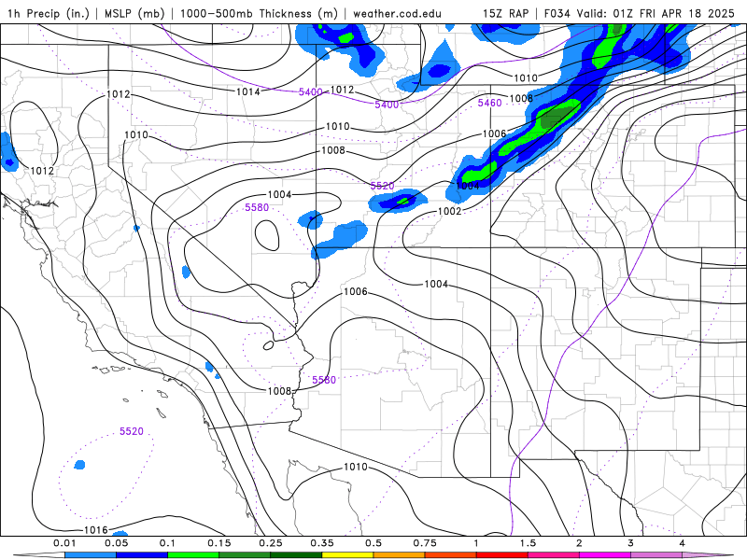Click the legend value 3

(x=631, y=543)
